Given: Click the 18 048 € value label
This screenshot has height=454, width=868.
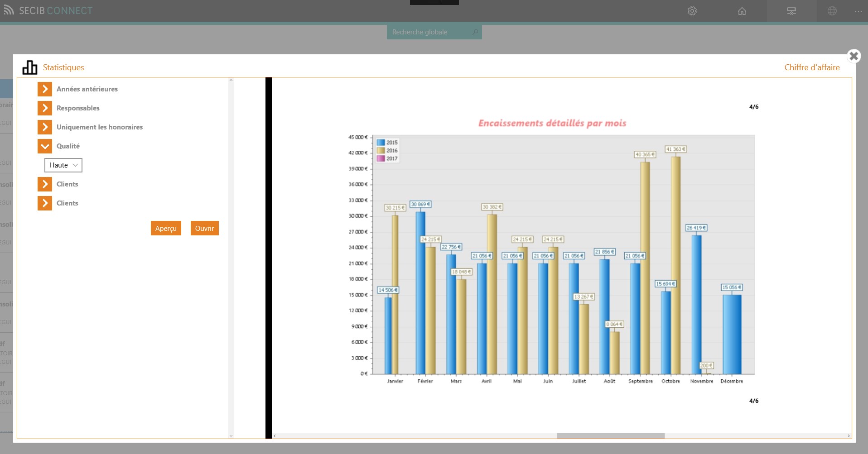Looking at the screenshot, I should [462, 272].
